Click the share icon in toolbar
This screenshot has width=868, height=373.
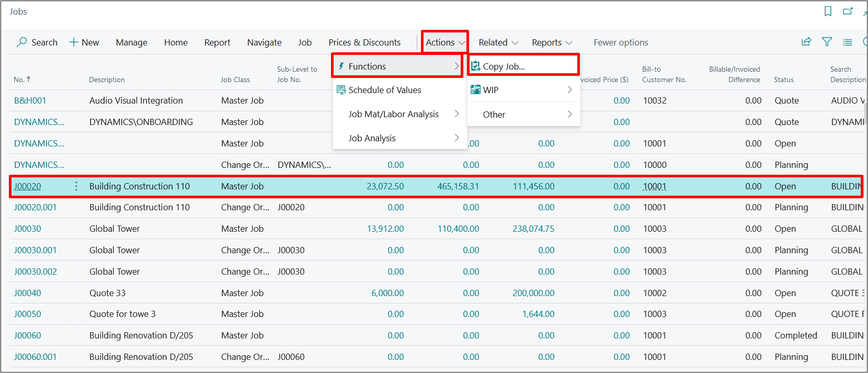(x=806, y=42)
